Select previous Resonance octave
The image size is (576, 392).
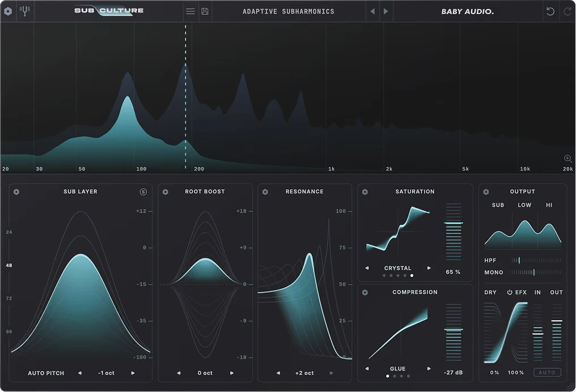point(278,373)
